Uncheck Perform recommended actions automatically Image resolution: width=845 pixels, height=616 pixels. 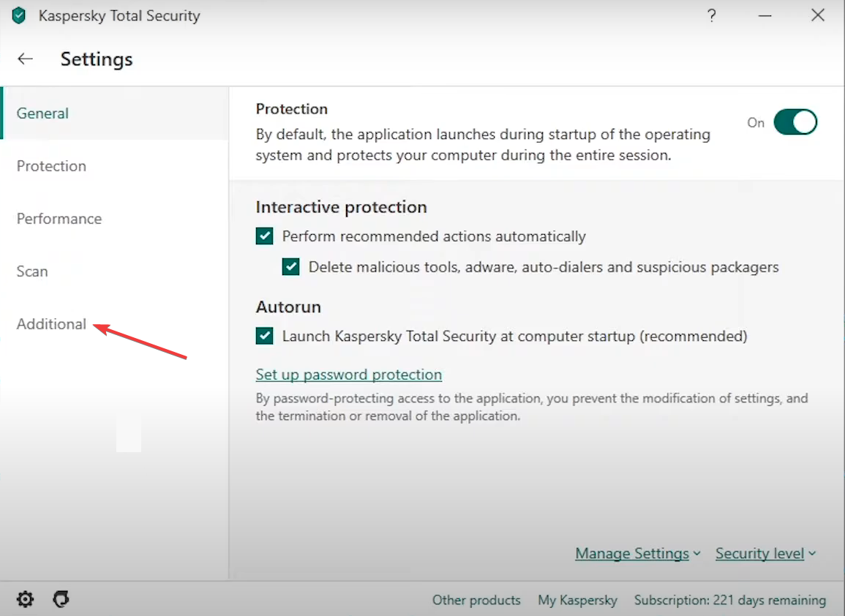click(264, 236)
